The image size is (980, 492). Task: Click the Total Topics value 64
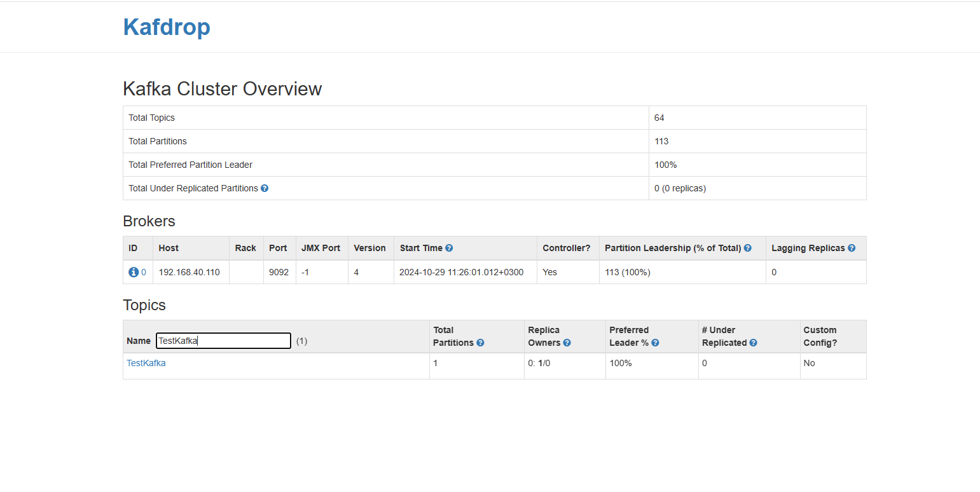click(x=659, y=118)
